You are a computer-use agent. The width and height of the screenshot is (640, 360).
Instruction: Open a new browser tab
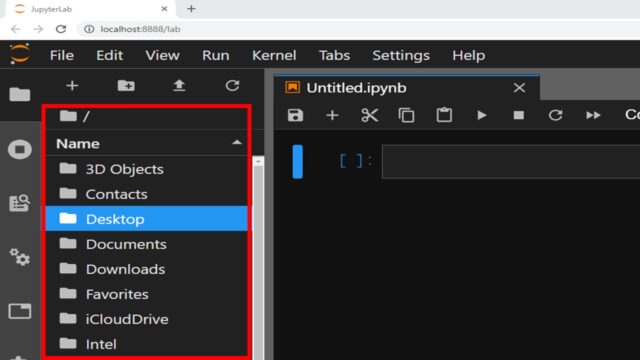(x=191, y=9)
